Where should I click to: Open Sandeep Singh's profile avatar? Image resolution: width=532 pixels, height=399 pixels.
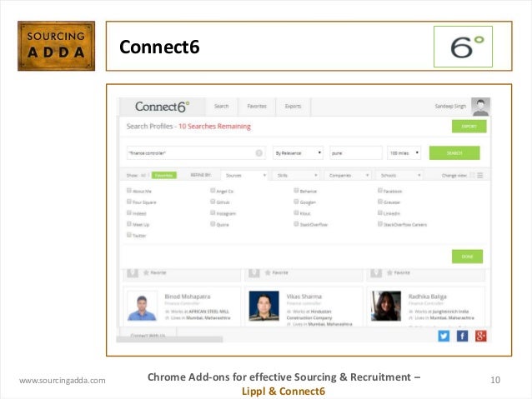(480, 107)
